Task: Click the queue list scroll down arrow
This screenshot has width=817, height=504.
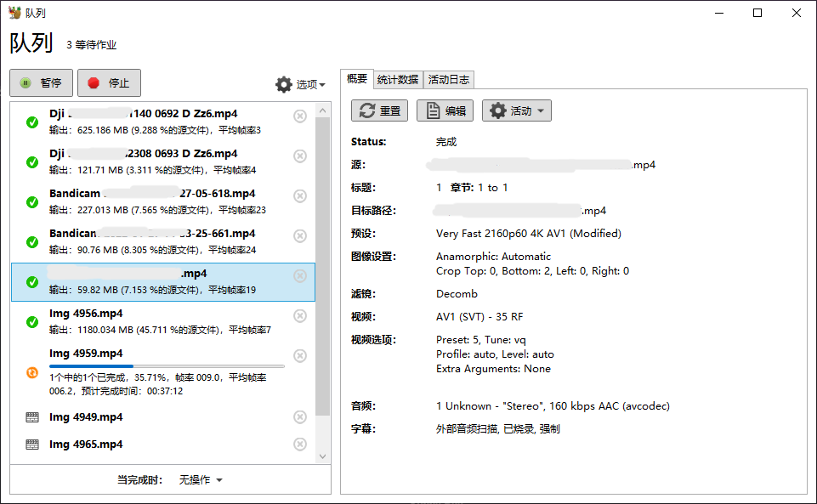Action: tap(322, 456)
